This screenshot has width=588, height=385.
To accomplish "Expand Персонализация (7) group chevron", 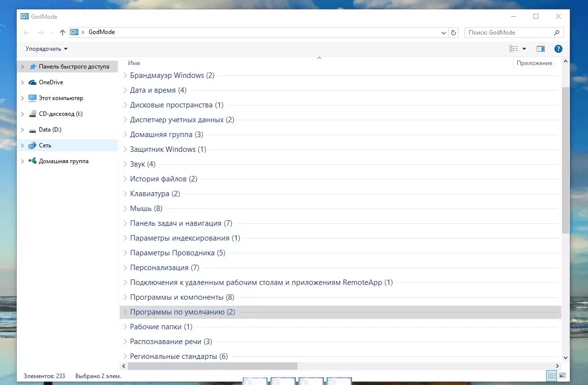I will 125,268.
